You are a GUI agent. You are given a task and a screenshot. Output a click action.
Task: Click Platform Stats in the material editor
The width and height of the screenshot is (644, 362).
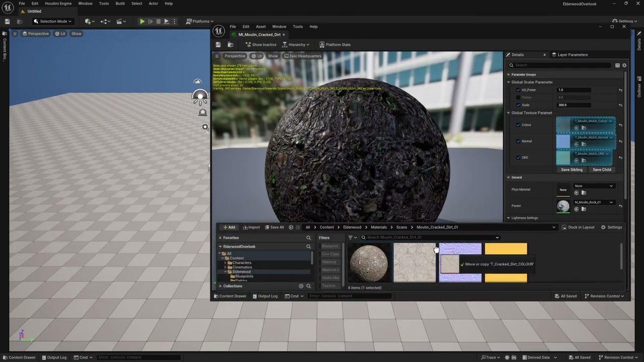335,45
